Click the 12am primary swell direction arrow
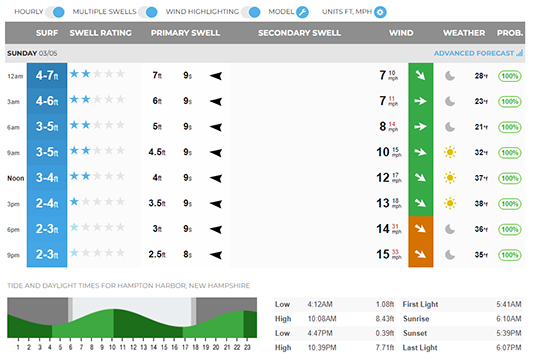 click(216, 76)
